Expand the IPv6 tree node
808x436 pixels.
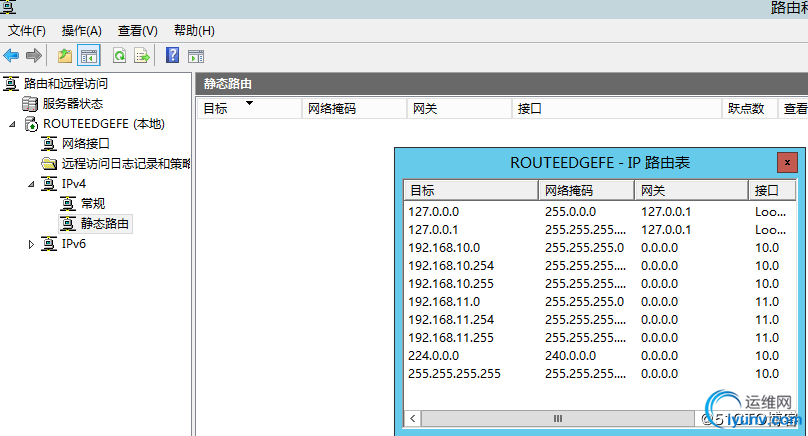click(x=31, y=244)
